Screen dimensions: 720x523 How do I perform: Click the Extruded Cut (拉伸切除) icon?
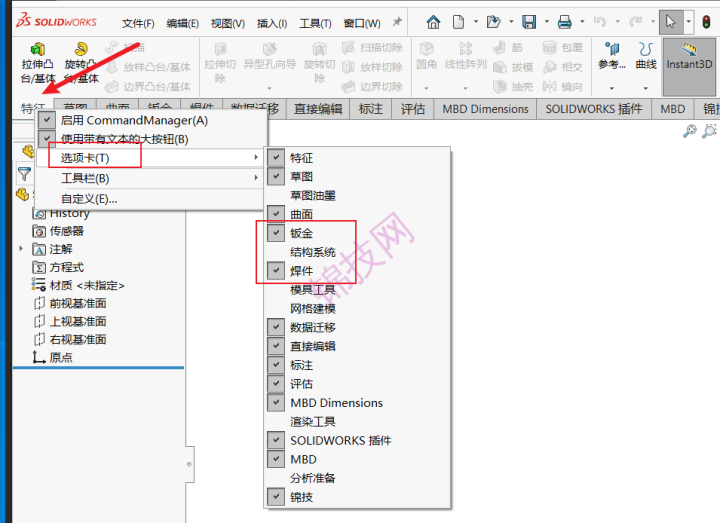pyautogui.click(x=220, y=49)
